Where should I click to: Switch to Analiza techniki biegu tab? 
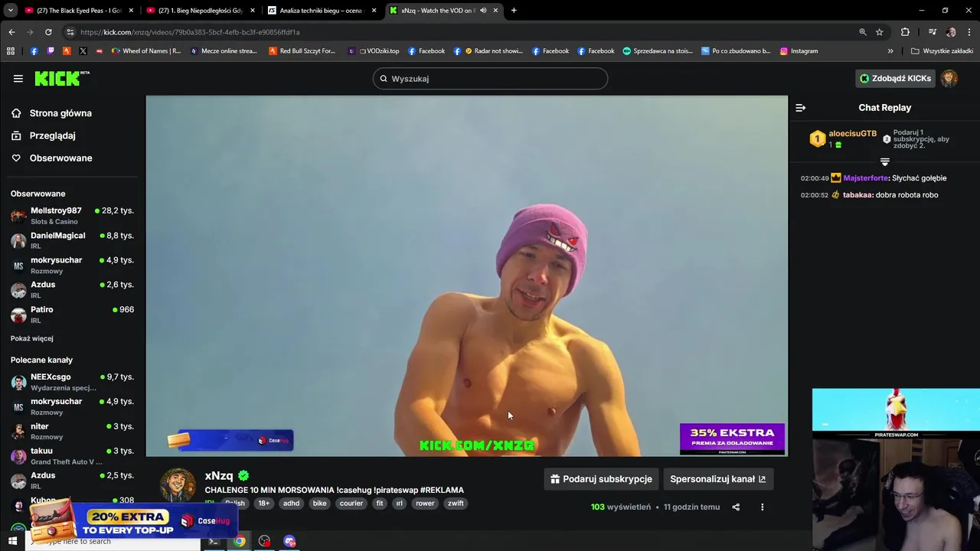point(321,11)
